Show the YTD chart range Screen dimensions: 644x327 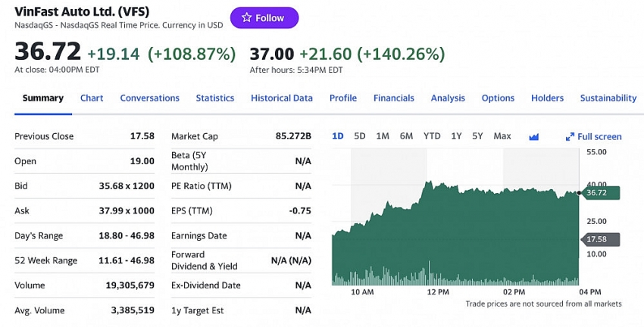click(432, 136)
